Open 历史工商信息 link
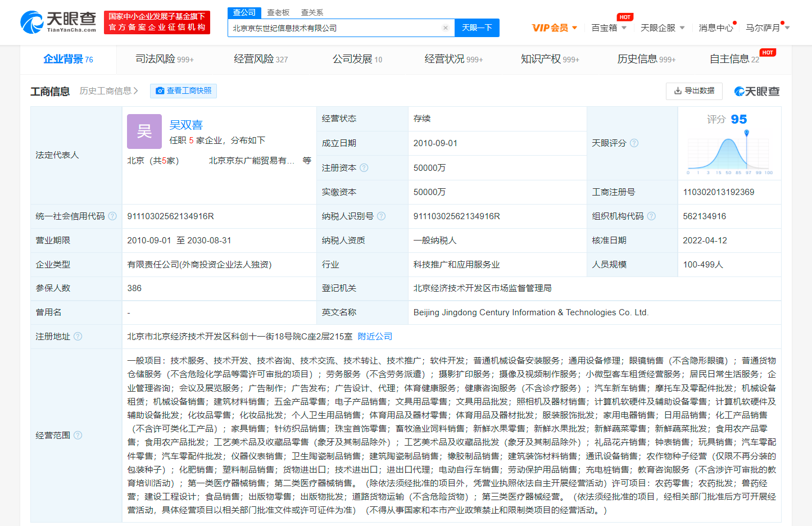This screenshot has height=526, width=812. click(108, 91)
